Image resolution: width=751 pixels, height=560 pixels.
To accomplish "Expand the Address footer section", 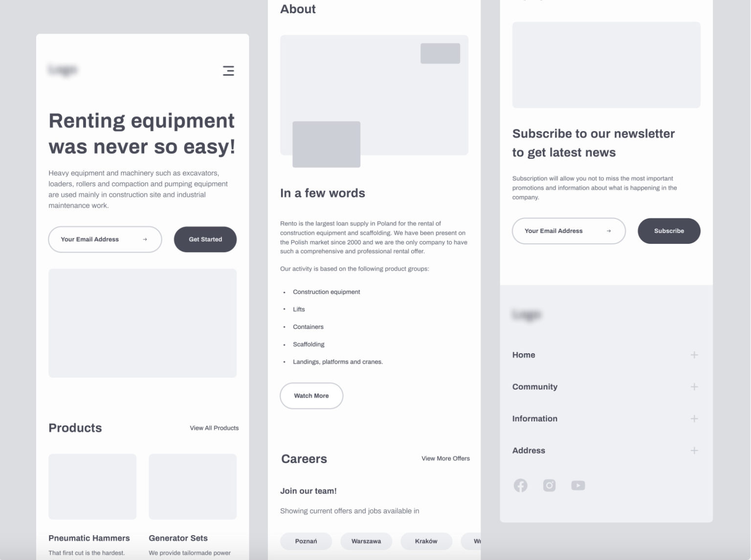I will click(x=694, y=451).
